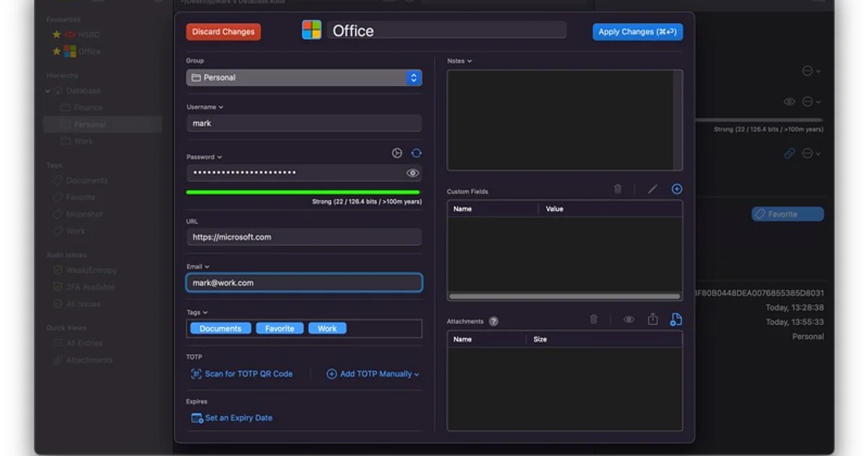Discard Changes to the entry
The width and height of the screenshot is (868, 456).
pos(224,32)
